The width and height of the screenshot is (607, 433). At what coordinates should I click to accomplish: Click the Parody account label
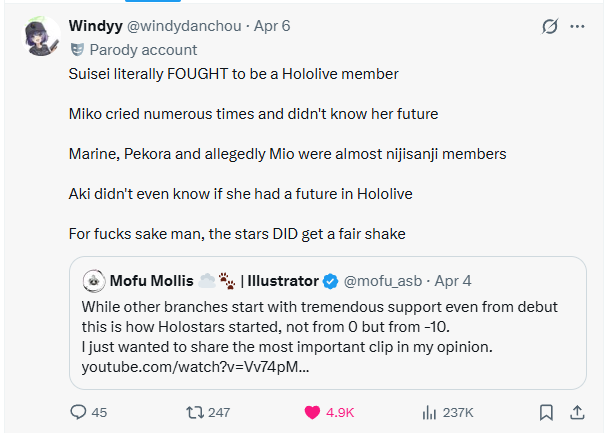[143, 50]
